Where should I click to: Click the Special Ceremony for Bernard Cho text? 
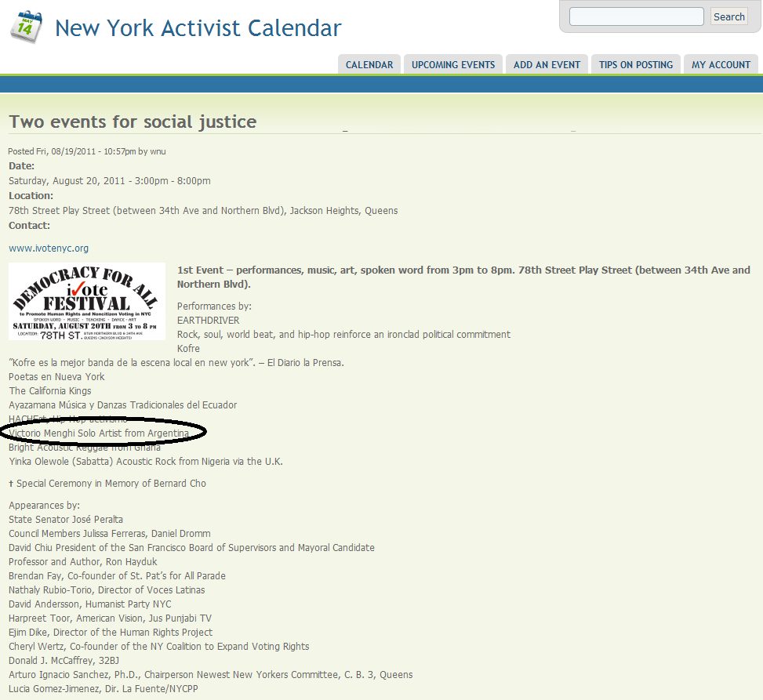coord(111,483)
